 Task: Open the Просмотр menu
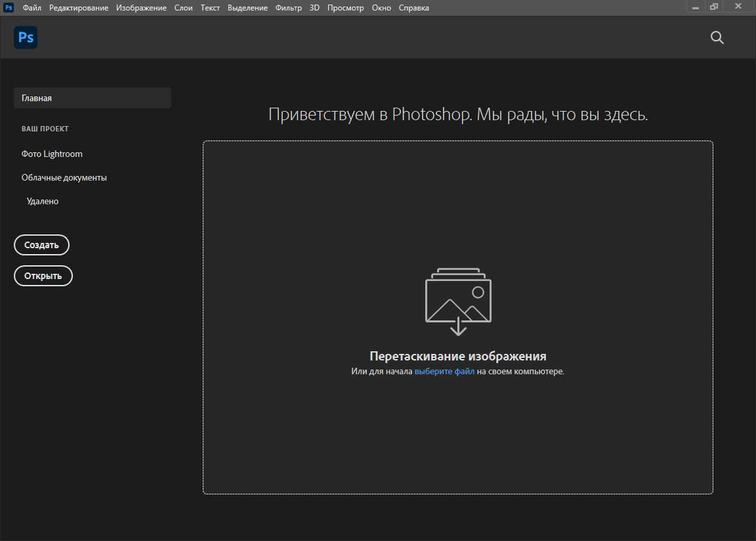(x=345, y=8)
